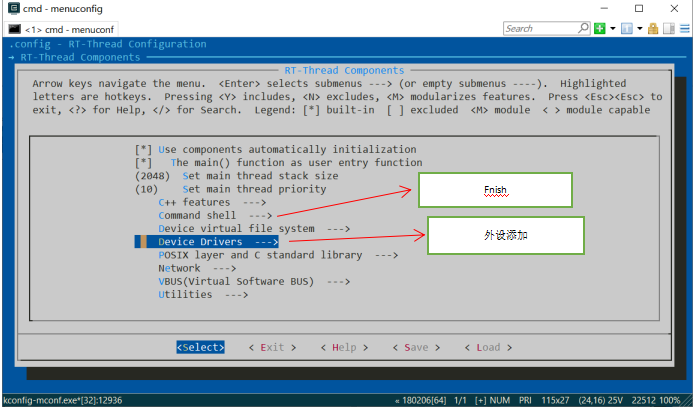Click the 115x27 console size status entry
695x407 pixels.
[555, 400]
